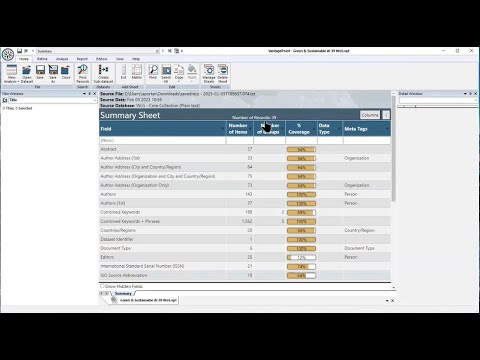Open the Detail Window options dropdown arrow

[465, 94]
